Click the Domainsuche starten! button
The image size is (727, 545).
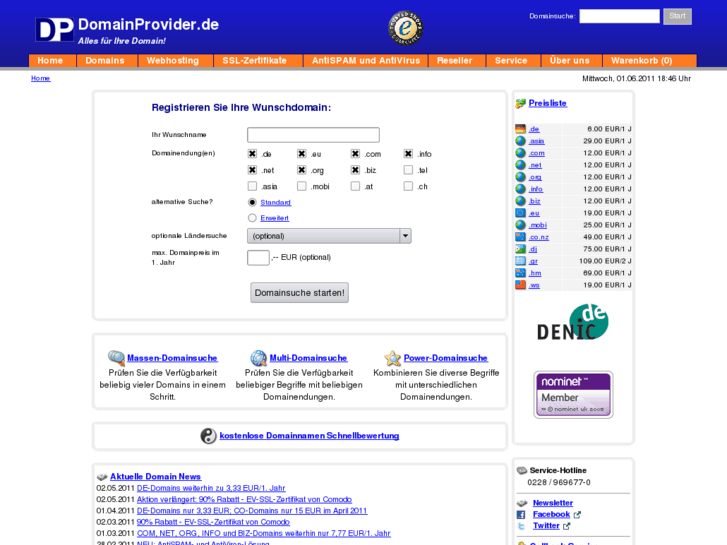tap(300, 293)
